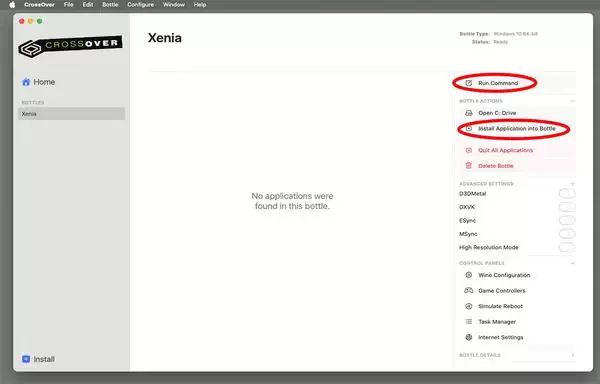Viewport: 600px width, 384px height.
Task: Collapse the Control Panels section chevron
Action: 572,263
